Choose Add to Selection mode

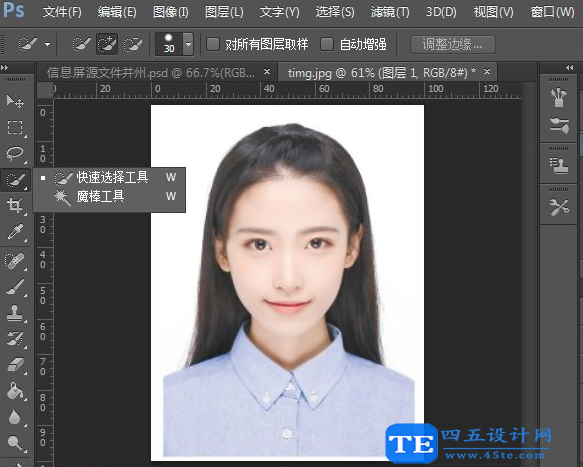click(x=107, y=44)
